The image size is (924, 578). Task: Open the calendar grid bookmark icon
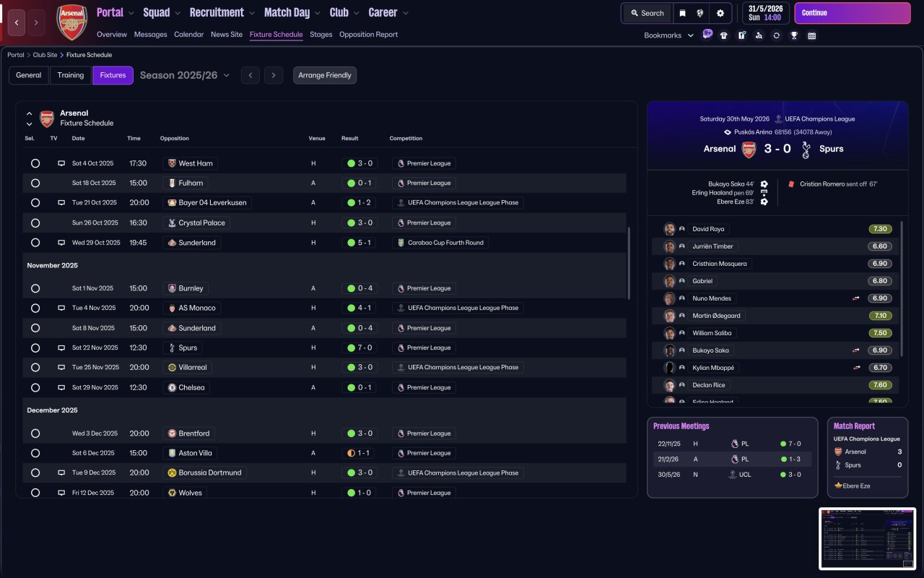(x=811, y=35)
